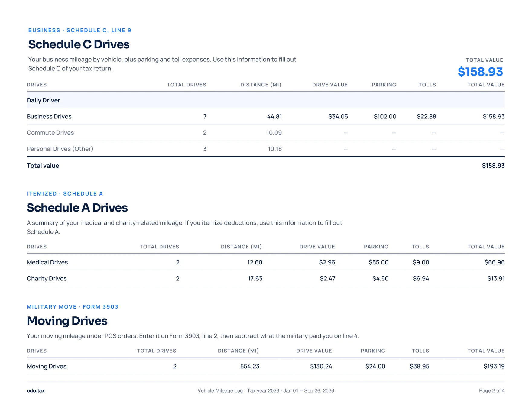The height and width of the screenshot is (411, 532).
Task: Click the Charity Drives tolls $6.94
Action: pyautogui.click(x=421, y=279)
